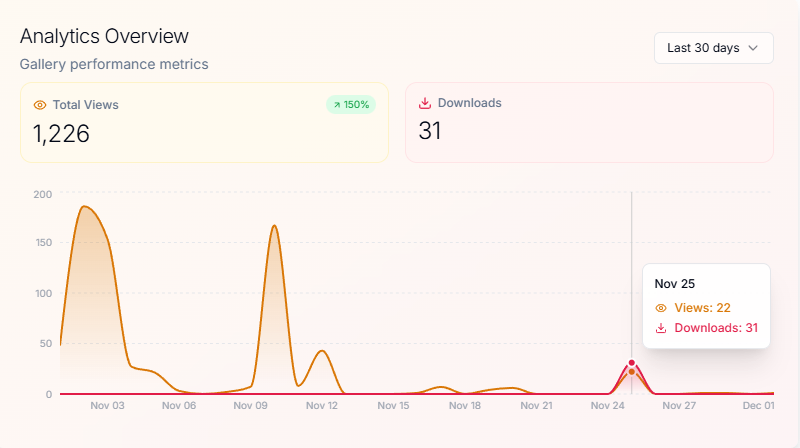Click the "Analytics Overview" heading

point(104,36)
